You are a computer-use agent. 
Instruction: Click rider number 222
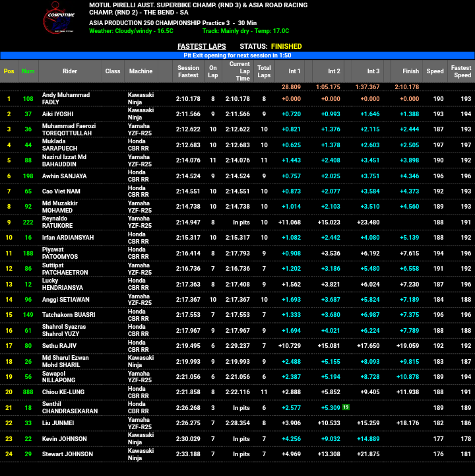(28, 222)
